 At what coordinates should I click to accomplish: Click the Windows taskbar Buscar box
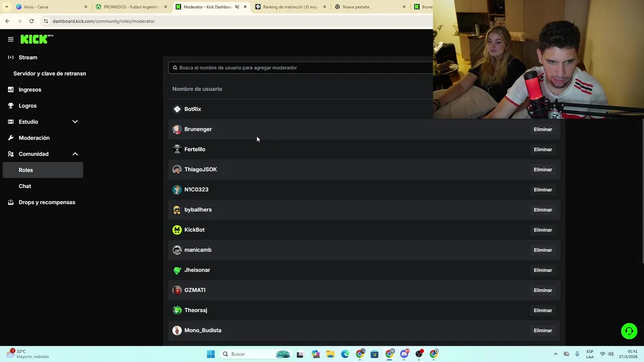click(x=256, y=354)
